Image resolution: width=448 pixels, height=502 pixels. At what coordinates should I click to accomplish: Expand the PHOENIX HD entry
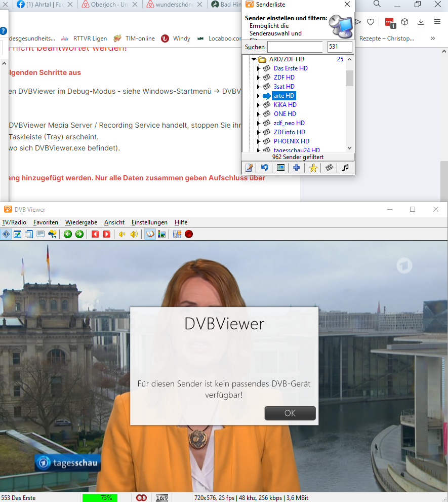(x=258, y=141)
